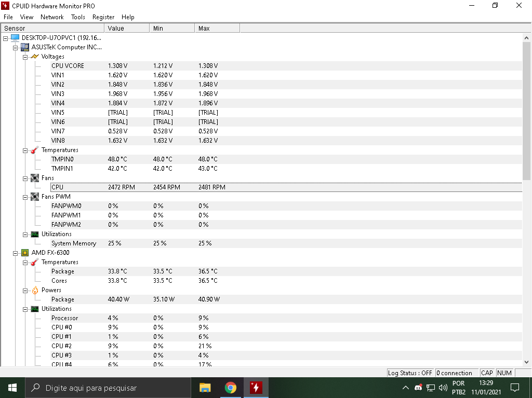Click the Value column header
Viewport: 532px width, 398px height.
[127, 28]
